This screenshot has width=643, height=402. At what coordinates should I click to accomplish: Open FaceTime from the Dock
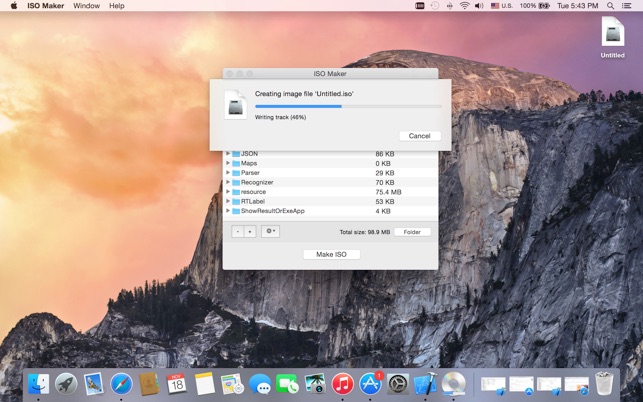click(287, 385)
